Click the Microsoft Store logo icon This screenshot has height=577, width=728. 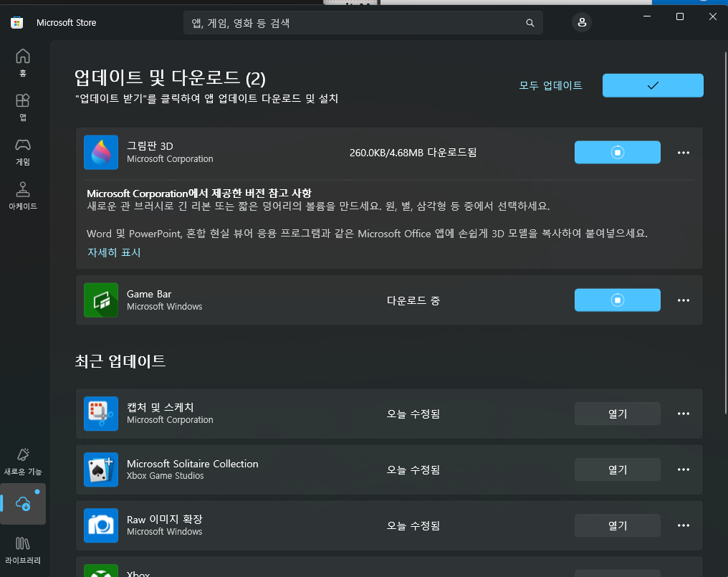[x=16, y=22]
